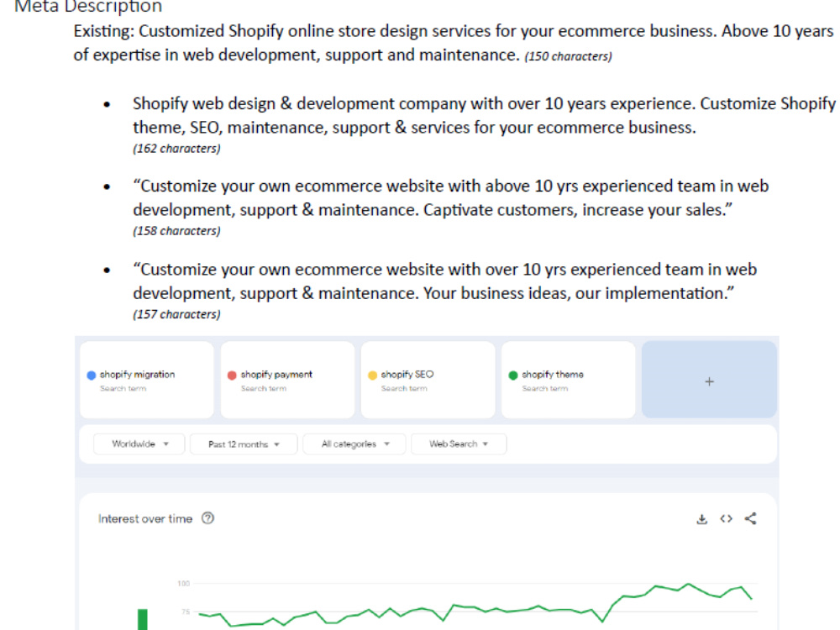Open help for Interest over time

pyautogui.click(x=207, y=518)
